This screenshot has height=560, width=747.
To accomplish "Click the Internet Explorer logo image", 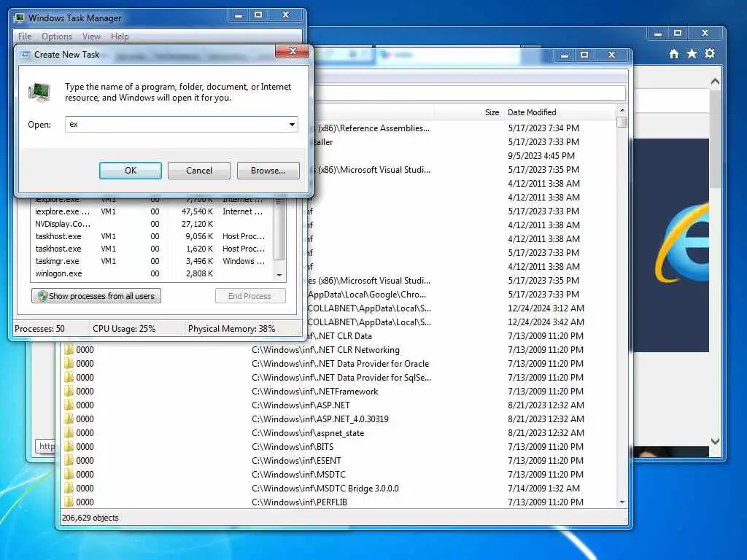I will pos(684,243).
